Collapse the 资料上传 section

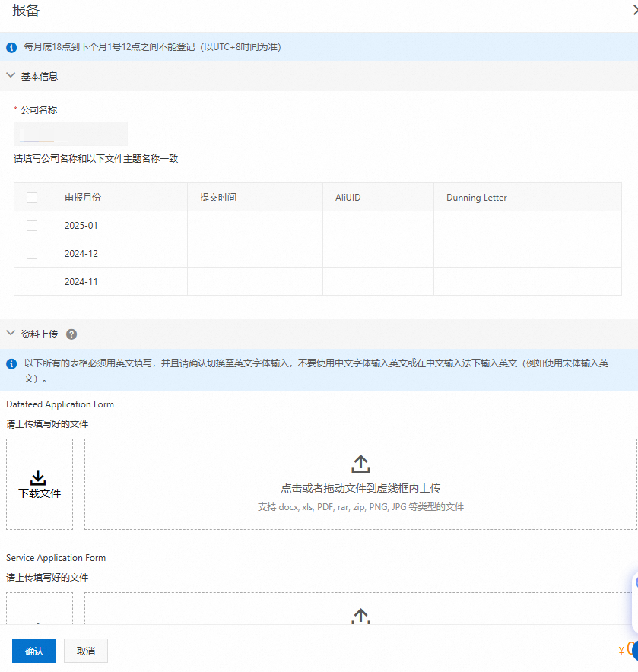tap(11, 334)
